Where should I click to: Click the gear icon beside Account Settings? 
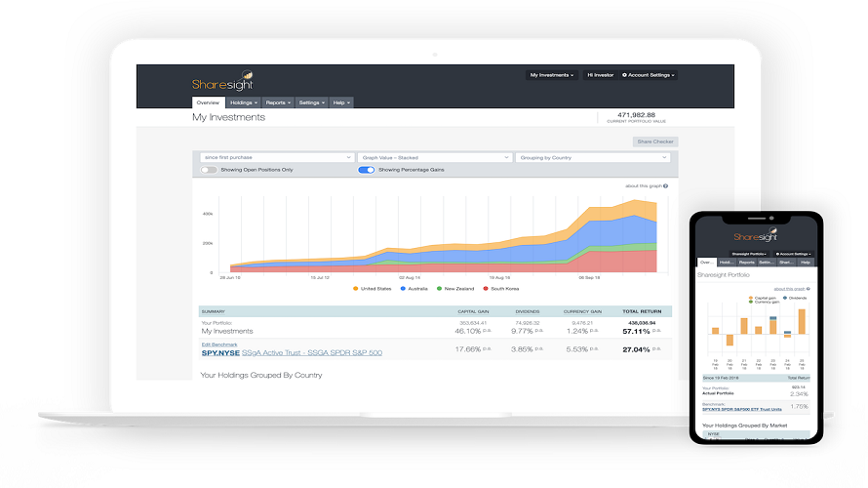625,75
